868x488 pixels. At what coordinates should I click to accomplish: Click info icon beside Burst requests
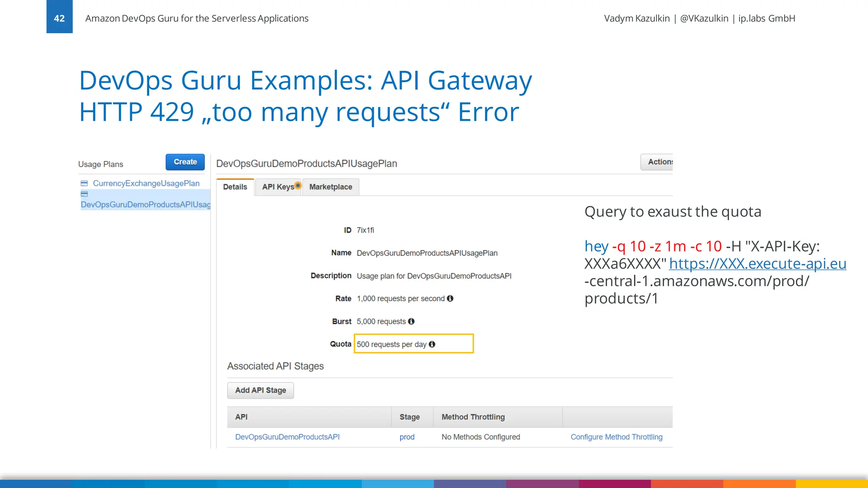pos(411,321)
